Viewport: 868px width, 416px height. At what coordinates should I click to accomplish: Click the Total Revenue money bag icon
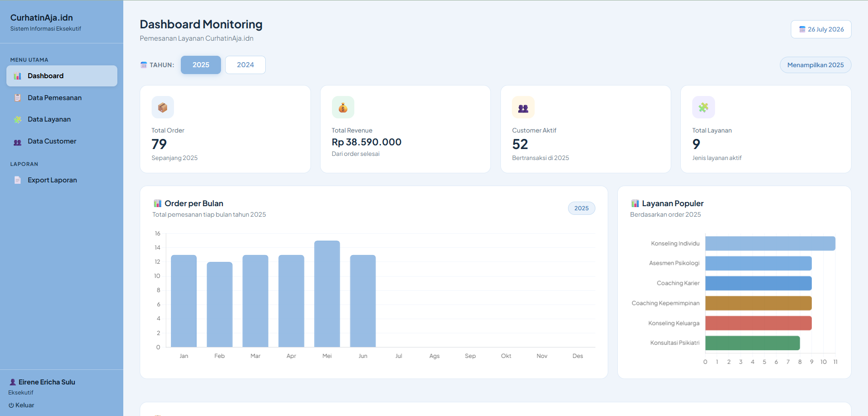(x=343, y=107)
